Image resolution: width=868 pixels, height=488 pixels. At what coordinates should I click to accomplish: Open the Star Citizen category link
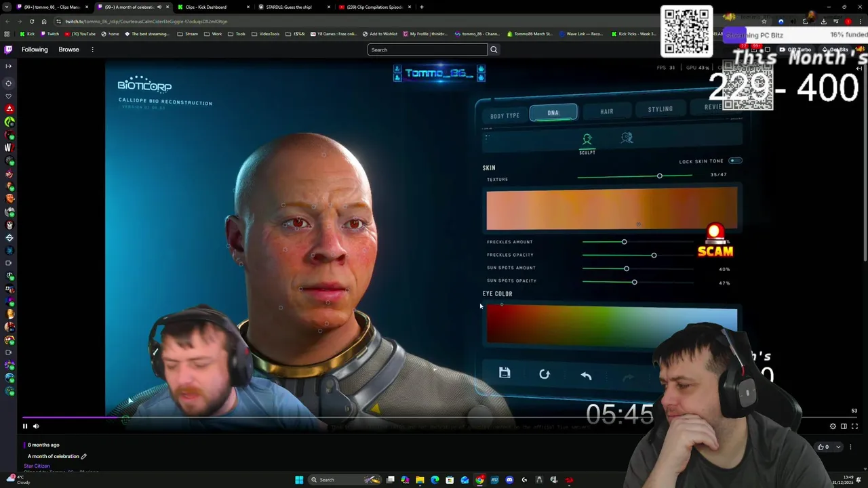37,466
